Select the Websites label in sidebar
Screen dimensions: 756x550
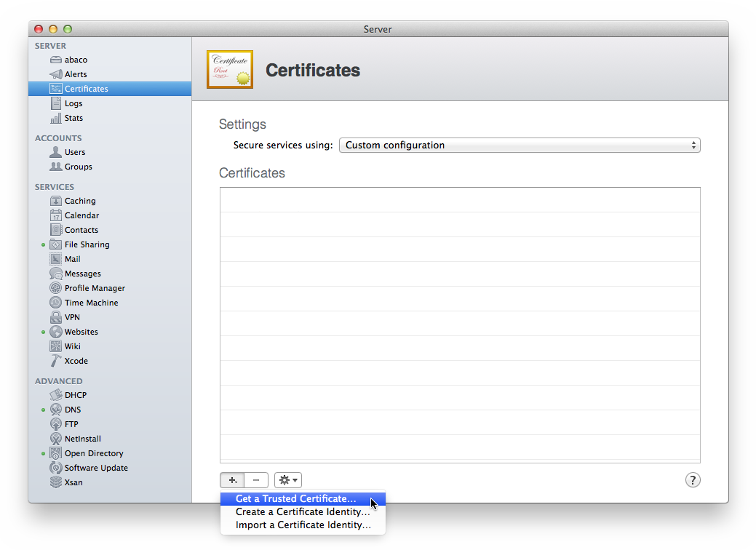81,332
